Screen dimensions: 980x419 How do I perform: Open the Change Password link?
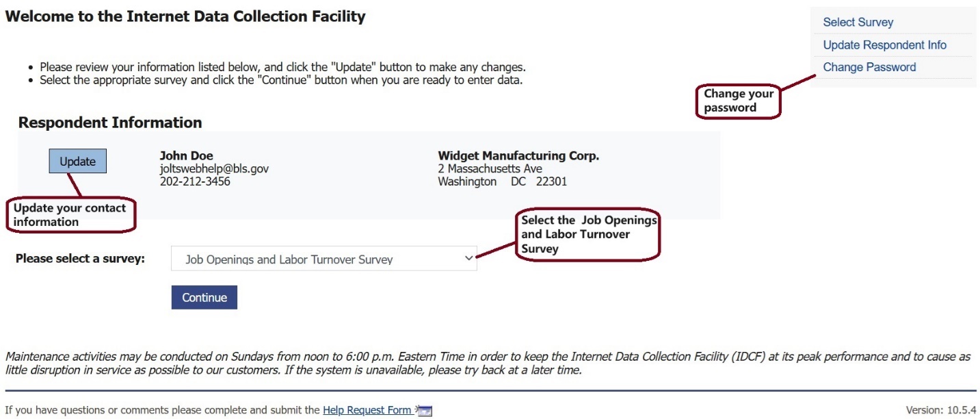coord(869,67)
